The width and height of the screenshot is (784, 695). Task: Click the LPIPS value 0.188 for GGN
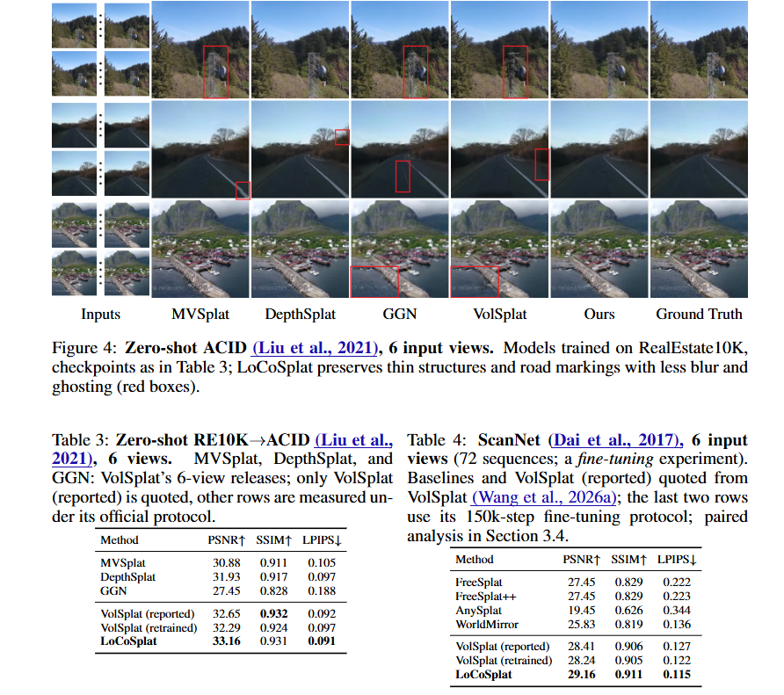pos(322,591)
